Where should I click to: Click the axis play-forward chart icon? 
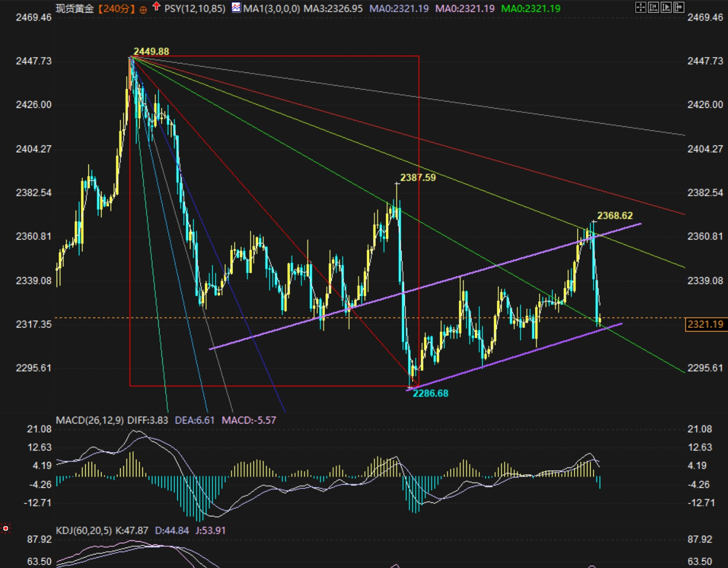coord(666,7)
